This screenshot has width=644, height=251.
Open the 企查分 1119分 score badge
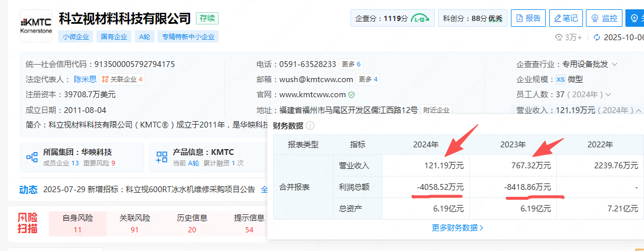click(392, 18)
